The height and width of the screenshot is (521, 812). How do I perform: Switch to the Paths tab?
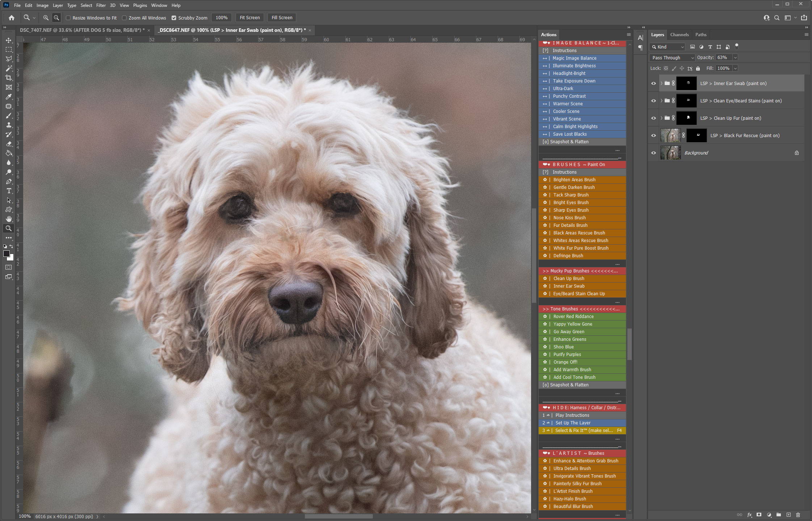700,35
